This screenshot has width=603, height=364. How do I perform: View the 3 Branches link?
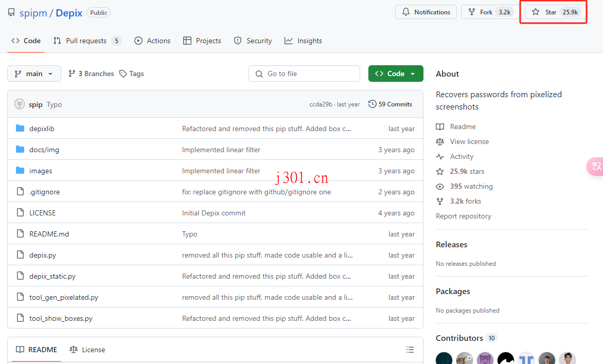(91, 74)
